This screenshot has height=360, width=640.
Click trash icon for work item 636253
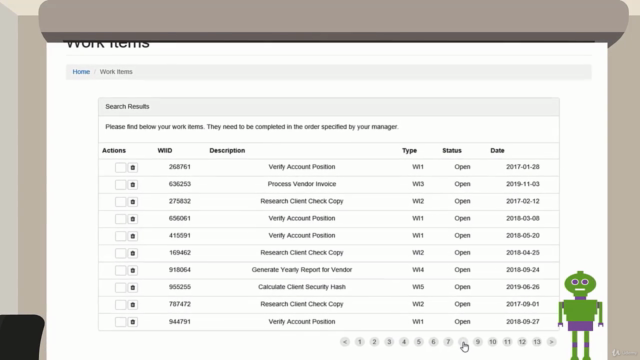pyautogui.click(x=133, y=184)
